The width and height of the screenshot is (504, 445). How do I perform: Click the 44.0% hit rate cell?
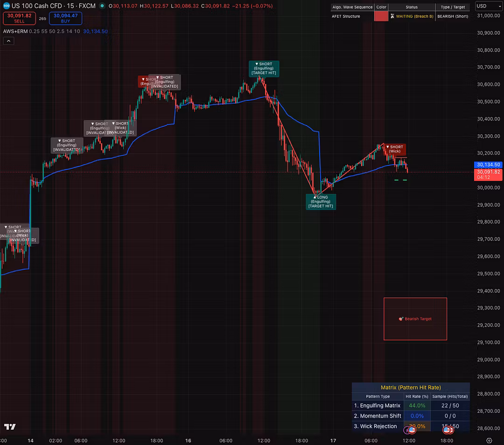[417, 406]
